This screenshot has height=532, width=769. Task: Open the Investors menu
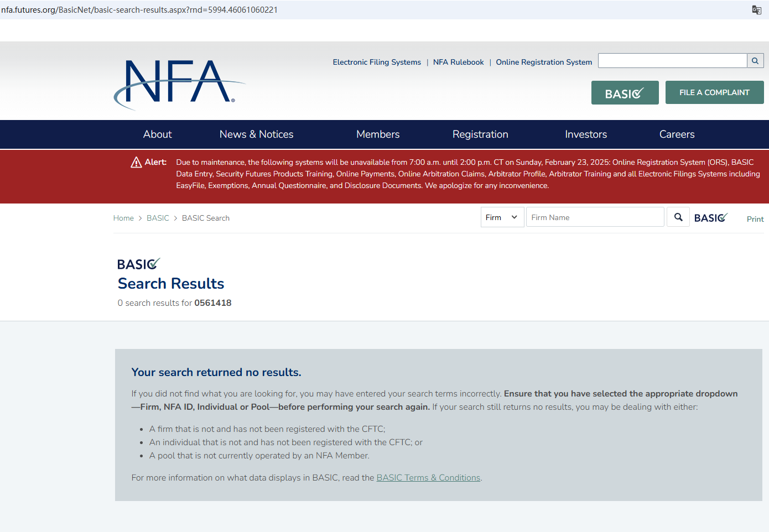coord(586,134)
